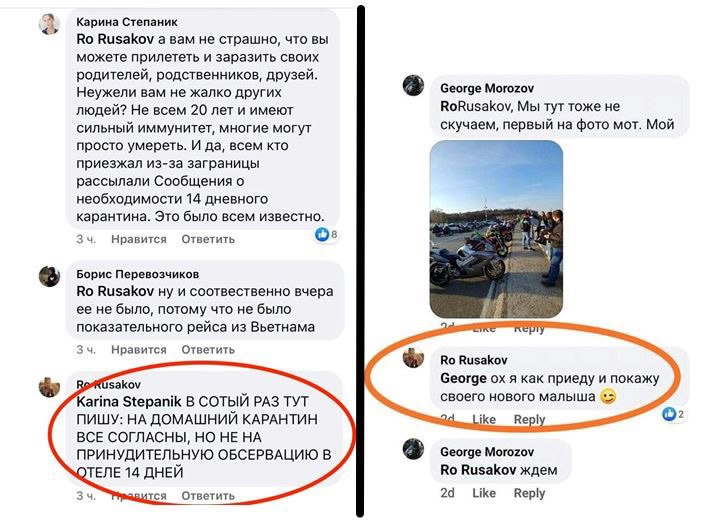Open the Karina Stepanik mention link

click(129, 402)
